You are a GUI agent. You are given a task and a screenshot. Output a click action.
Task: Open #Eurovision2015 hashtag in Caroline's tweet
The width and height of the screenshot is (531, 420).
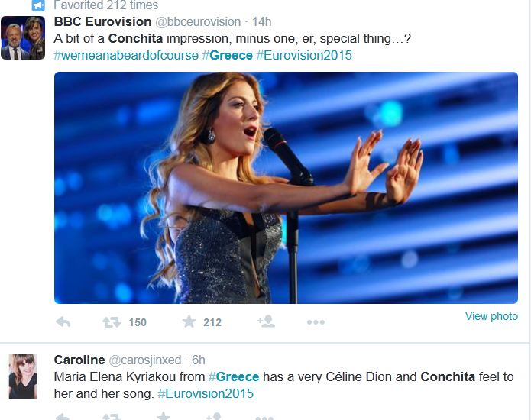[206, 393]
